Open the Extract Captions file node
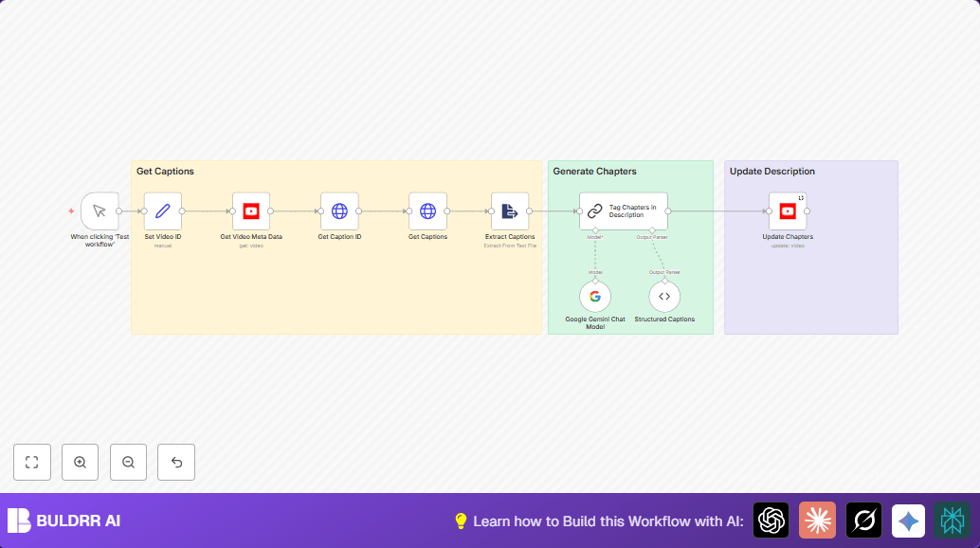The height and width of the screenshot is (548, 980). click(510, 211)
